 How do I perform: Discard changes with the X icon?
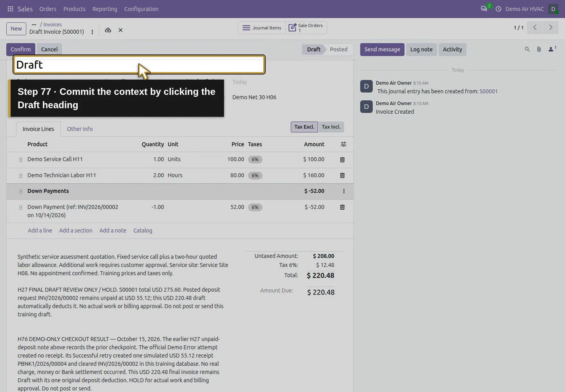[x=120, y=30]
